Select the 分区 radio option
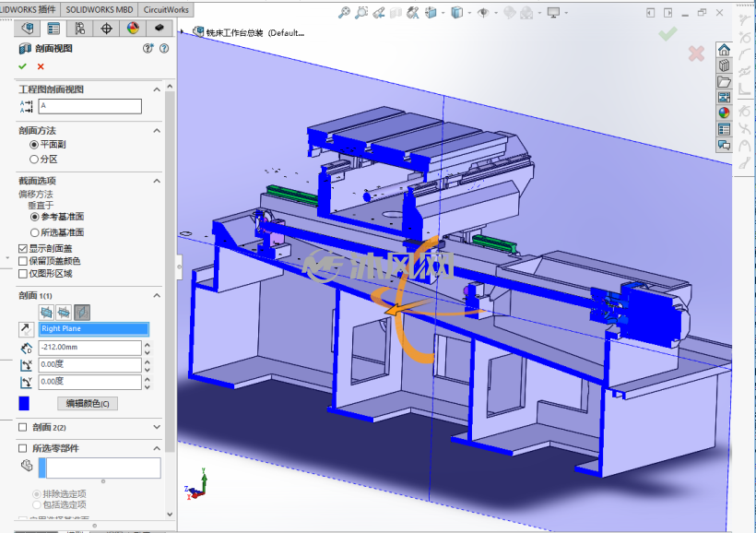This screenshot has height=533, width=756. coord(34,160)
